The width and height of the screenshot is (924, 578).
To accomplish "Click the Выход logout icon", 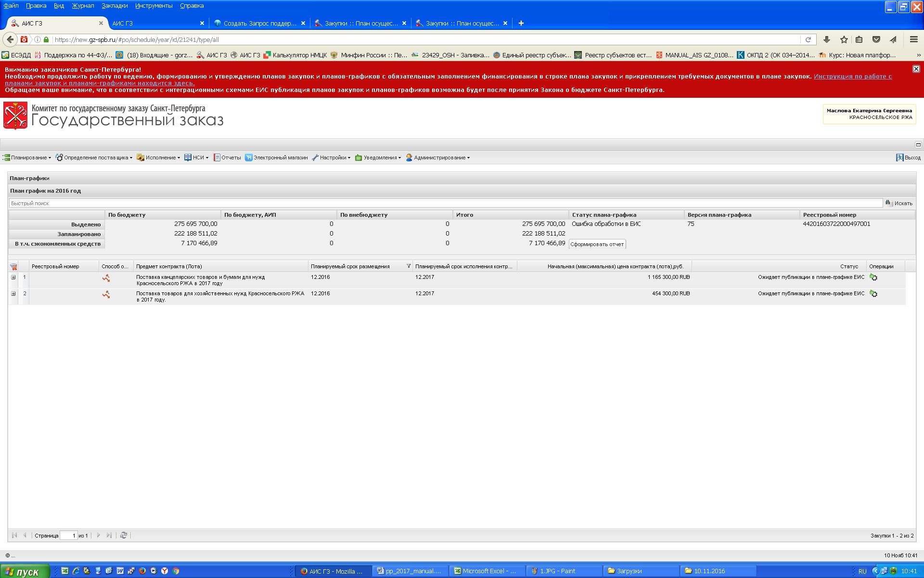I will [899, 158].
